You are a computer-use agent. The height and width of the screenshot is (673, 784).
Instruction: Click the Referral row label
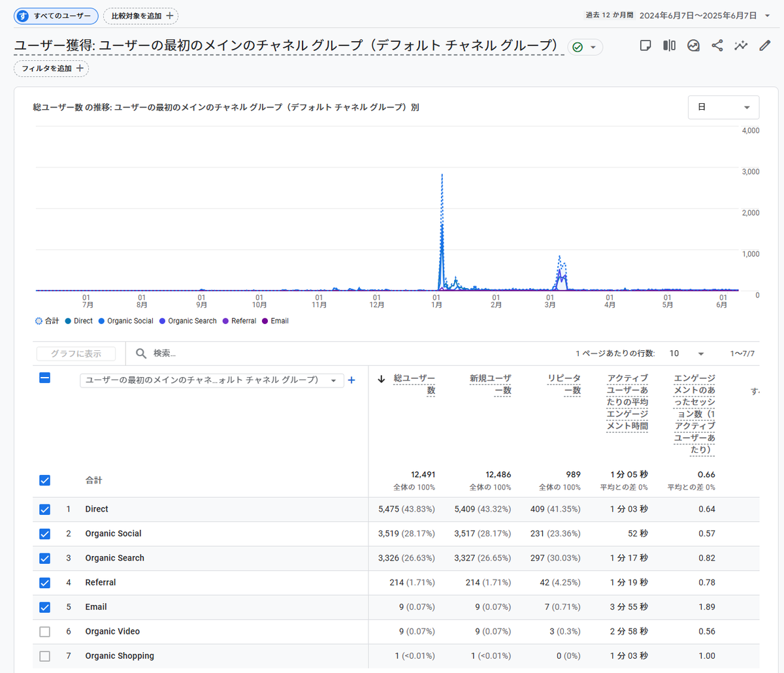click(x=101, y=583)
